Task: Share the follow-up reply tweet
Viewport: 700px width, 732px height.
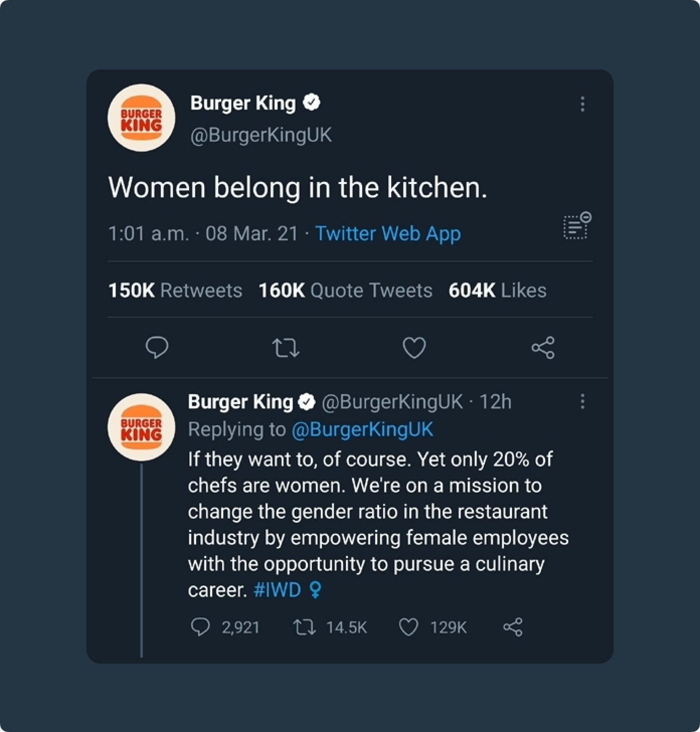Action: click(513, 627)
